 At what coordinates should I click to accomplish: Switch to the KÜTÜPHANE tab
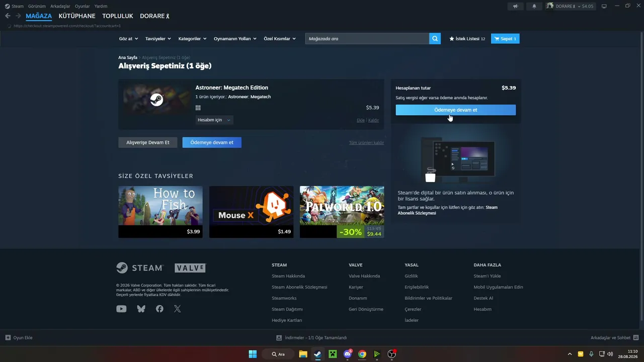pyautogui.click(x=77, y=16)
